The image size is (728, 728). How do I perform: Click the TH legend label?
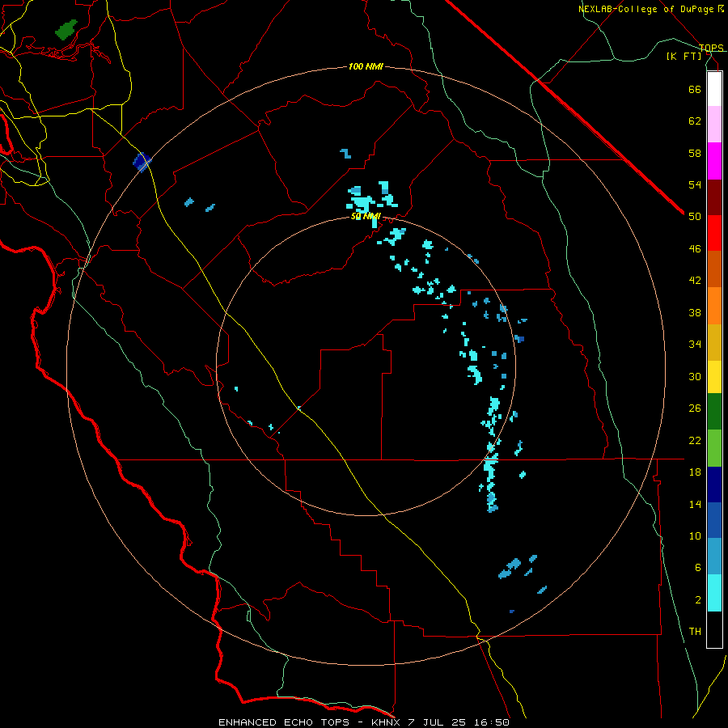pyautogui.click(x=695, y=632)
